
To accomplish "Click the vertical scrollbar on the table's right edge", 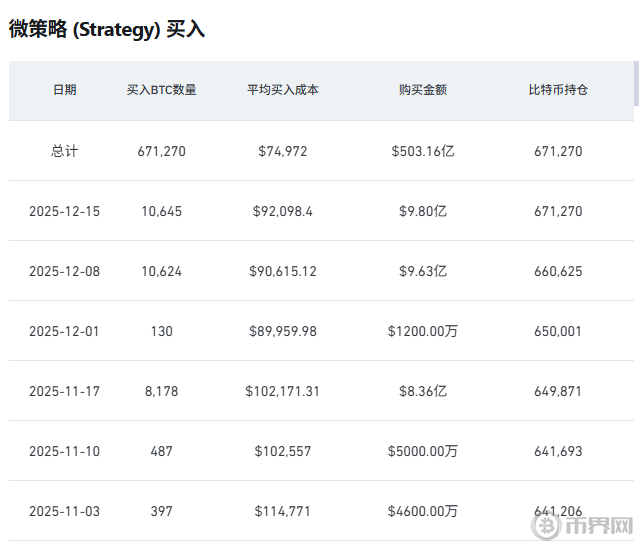I will 636,84.
